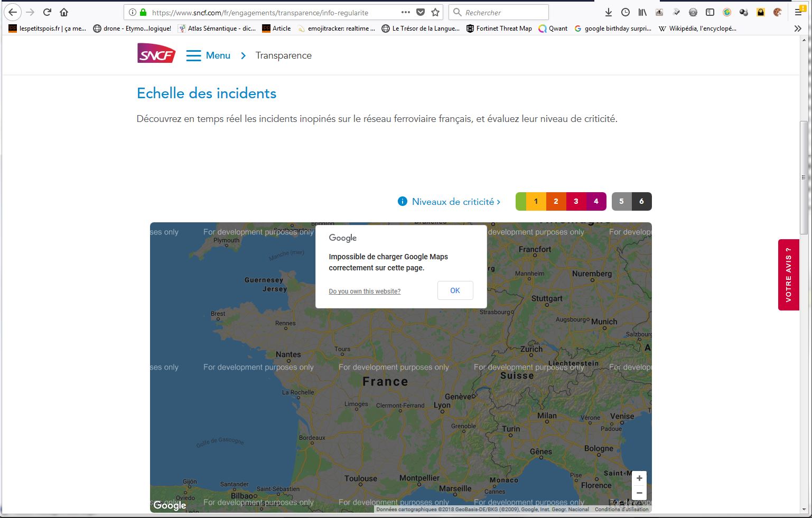Click the SNCF logo

(x=156, y=53)
